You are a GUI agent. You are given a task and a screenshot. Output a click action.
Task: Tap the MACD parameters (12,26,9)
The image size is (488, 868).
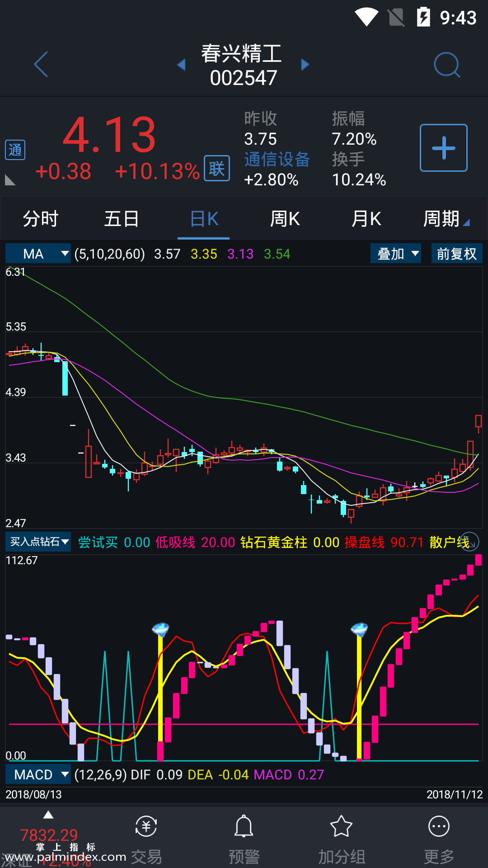[100, 775]
